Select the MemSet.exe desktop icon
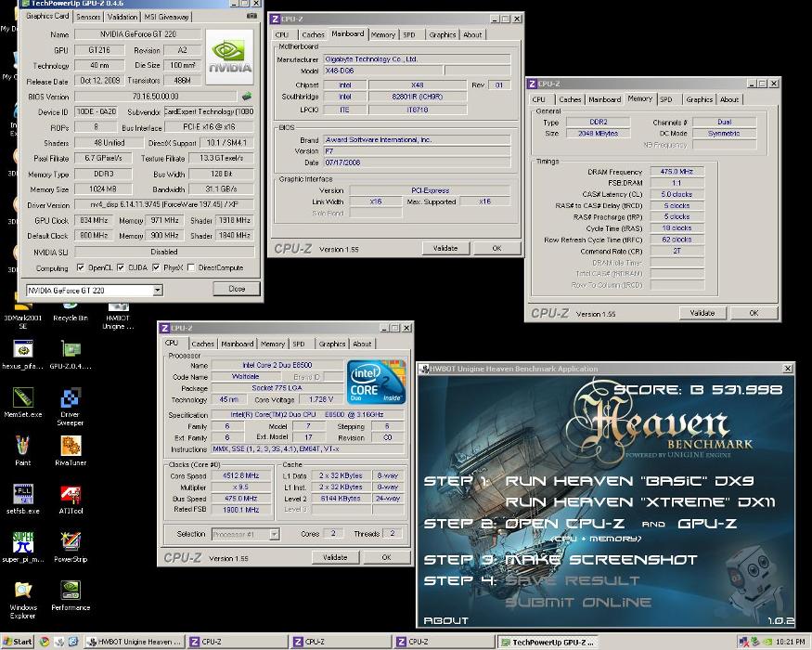The width and height of the screenshot is (812, 650). pyautogui.click(x=22, y=403)
